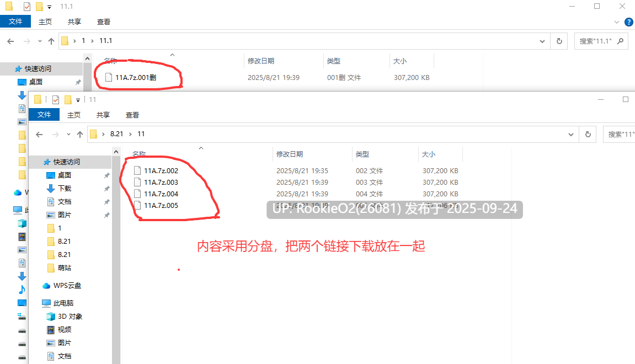Image resolution: width=635 pixels, height=364 pixels.
Task: Select file 11A.7z.004
Action: [x=161, y=194]
